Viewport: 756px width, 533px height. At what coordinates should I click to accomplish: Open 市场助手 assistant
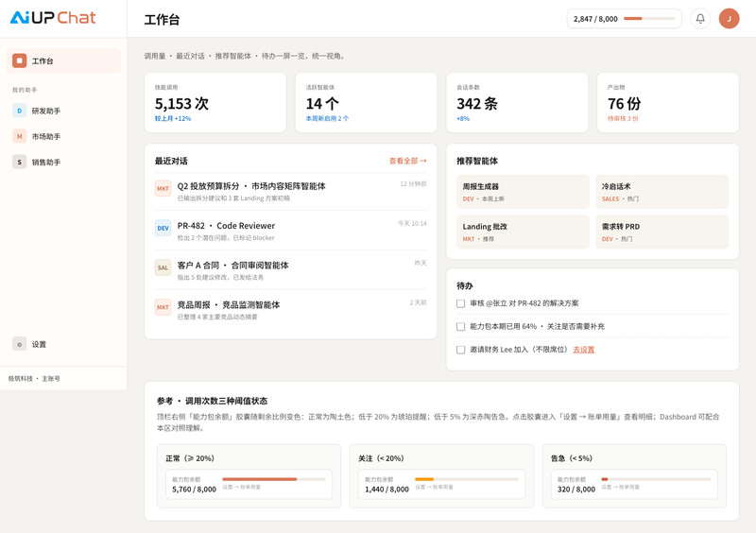coord(63,136)
